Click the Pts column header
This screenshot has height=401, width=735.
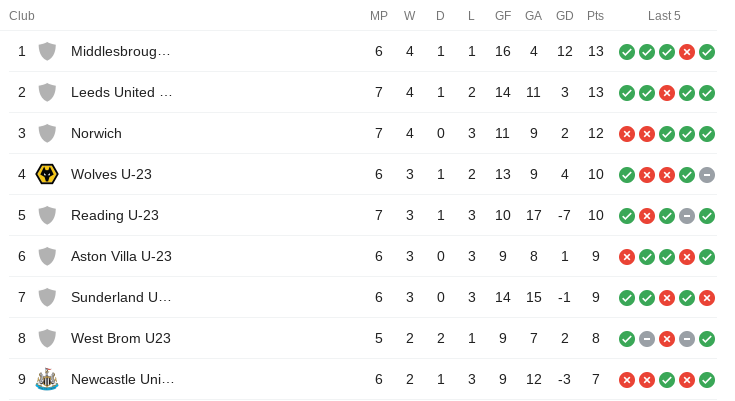(596, 15)
